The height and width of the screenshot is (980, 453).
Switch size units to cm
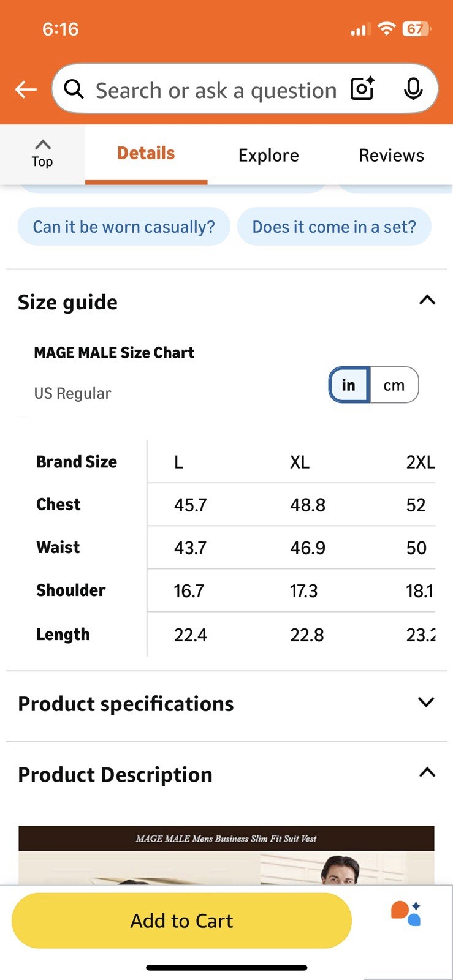pyautogui.click(x=394, y=385)
